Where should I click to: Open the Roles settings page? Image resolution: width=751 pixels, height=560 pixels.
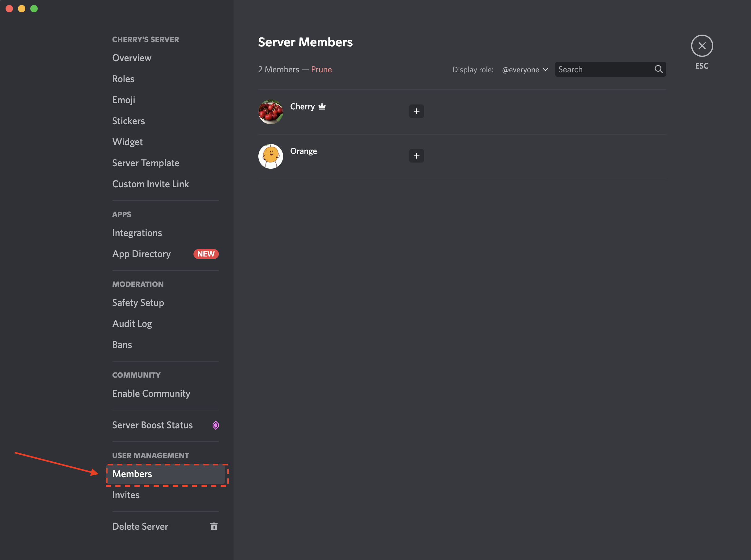coord(124,79)
